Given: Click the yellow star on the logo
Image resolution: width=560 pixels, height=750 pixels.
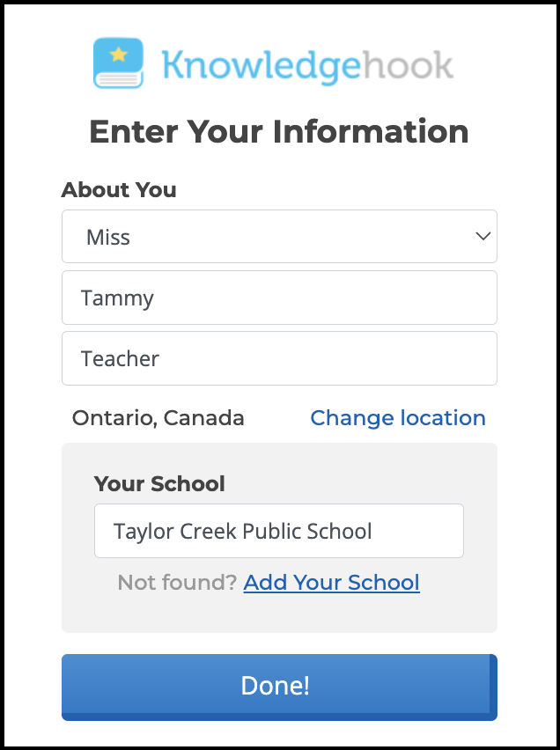Looking at the screenshot, I should pos(119,55).
